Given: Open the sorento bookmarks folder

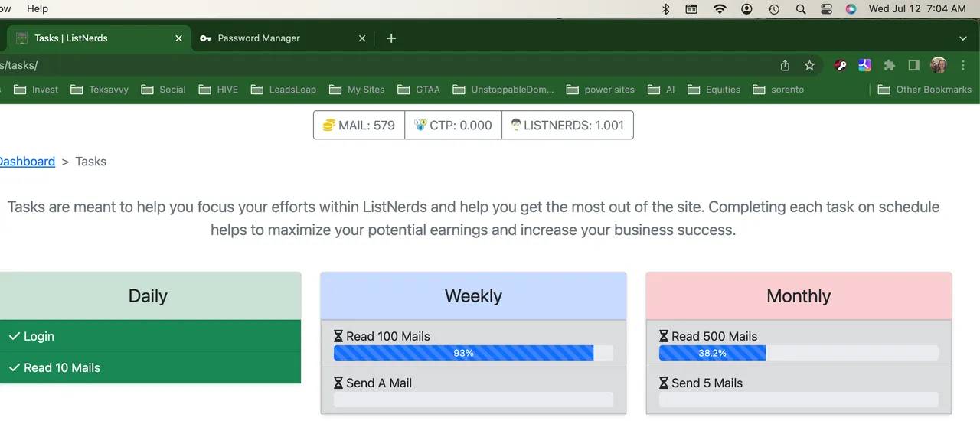Looking at the screenshot, I should coord(779,90).
